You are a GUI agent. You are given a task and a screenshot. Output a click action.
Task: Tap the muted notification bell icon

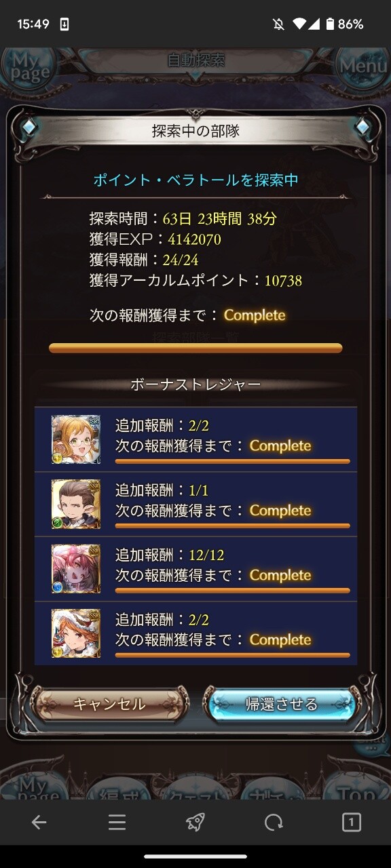pyautogui.click(x=278, y=24)
